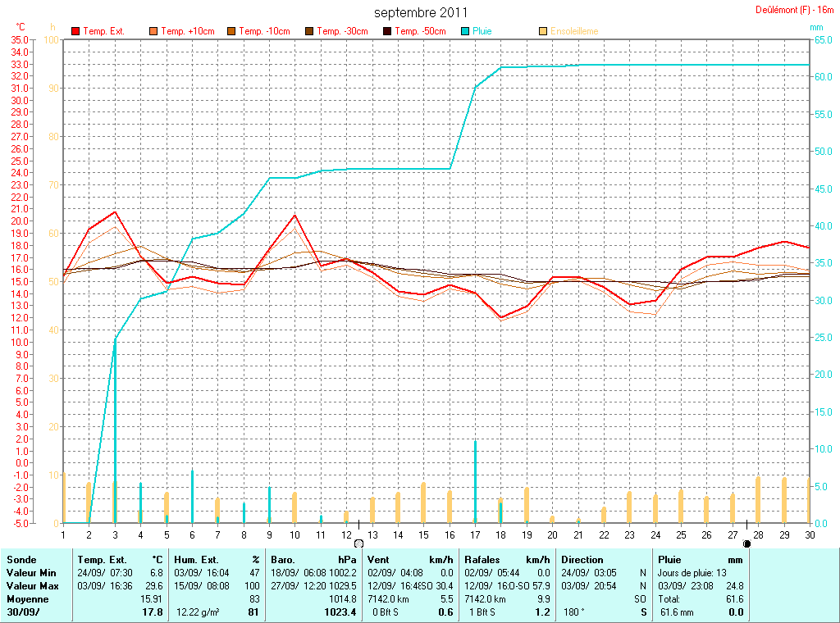Screen dimensions: 840x623
Task: Click the orange Temp. +10cm legend square
Action: click(x=153, y=31)
